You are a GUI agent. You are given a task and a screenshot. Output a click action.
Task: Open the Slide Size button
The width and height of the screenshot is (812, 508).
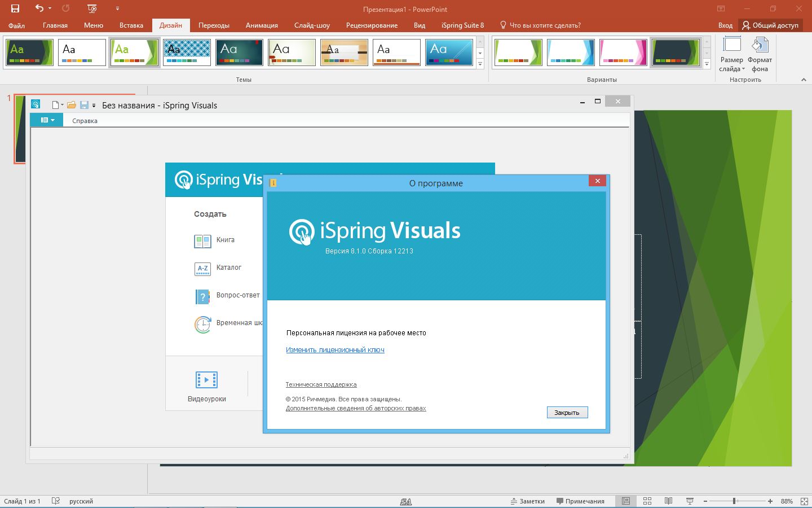click(x=731, y=54)
